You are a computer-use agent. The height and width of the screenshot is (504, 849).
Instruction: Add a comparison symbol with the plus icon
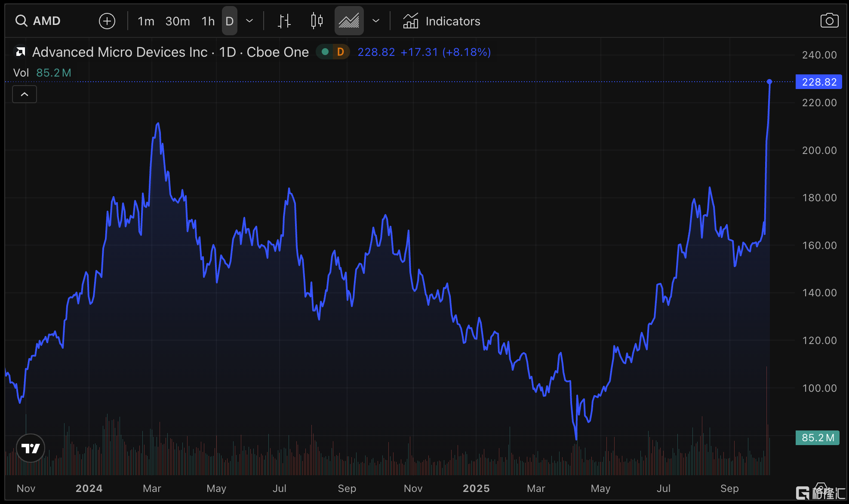point(107,21)
